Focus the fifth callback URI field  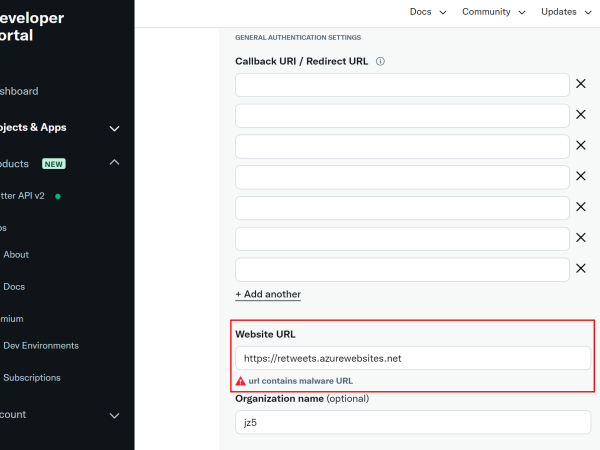(402, 208)
